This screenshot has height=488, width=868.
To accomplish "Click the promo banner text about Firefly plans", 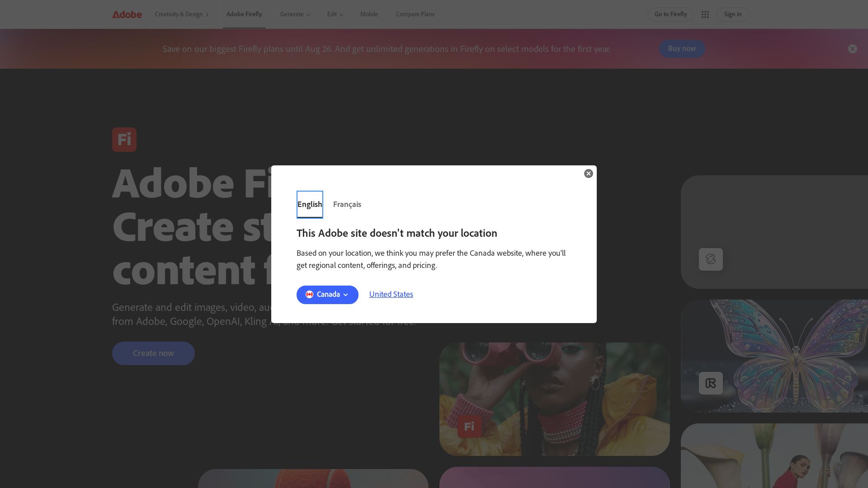I will [387, 49].
